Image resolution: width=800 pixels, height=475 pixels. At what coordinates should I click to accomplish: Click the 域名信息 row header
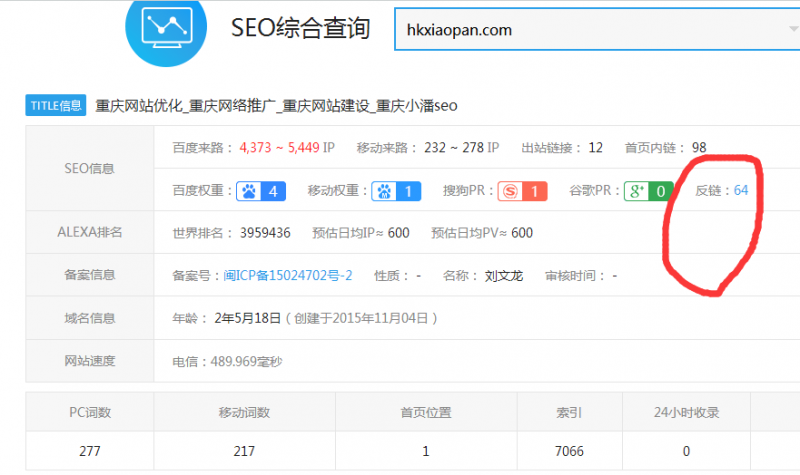[x=90, y=318]
